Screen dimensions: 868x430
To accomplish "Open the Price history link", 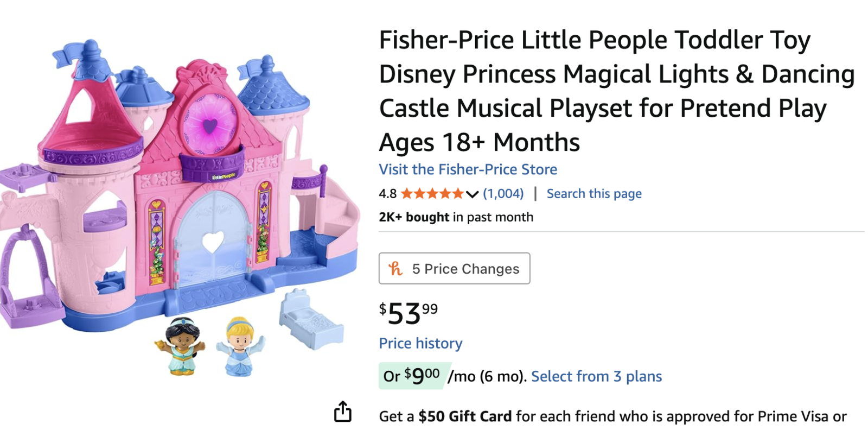I will 420,343.
